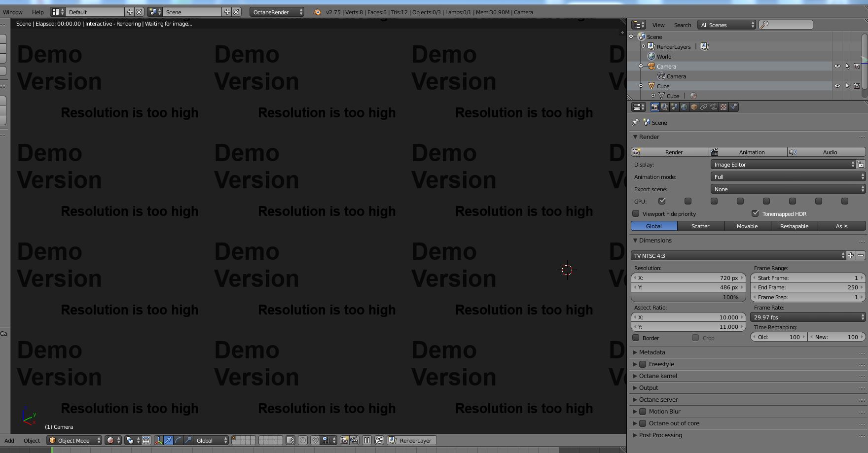This screenshot has height=453, width=868.
Task: Toggle the 3D manipulator widget icon
Action: [158, 440]
